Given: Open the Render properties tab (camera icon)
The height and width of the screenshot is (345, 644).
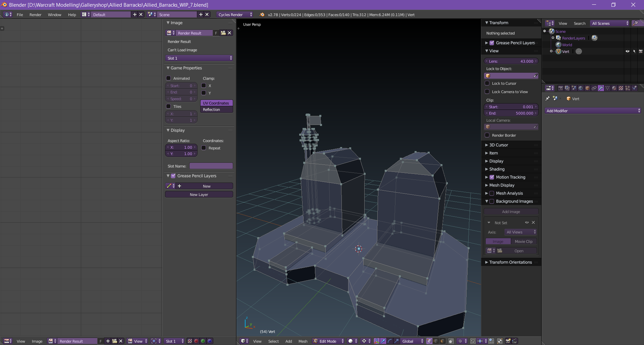Looking at the screenshot, I should tap(560, 88).
